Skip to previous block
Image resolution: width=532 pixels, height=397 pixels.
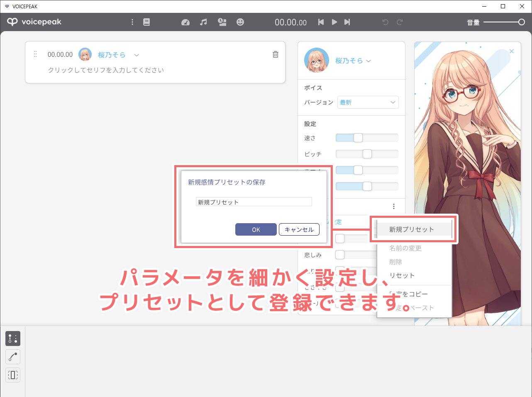tap(321, 22)
